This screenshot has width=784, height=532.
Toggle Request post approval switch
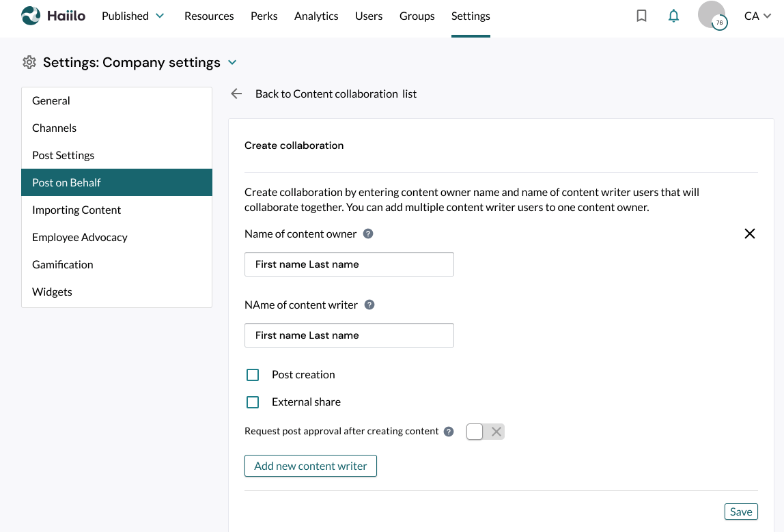click(x=485, y=432)
